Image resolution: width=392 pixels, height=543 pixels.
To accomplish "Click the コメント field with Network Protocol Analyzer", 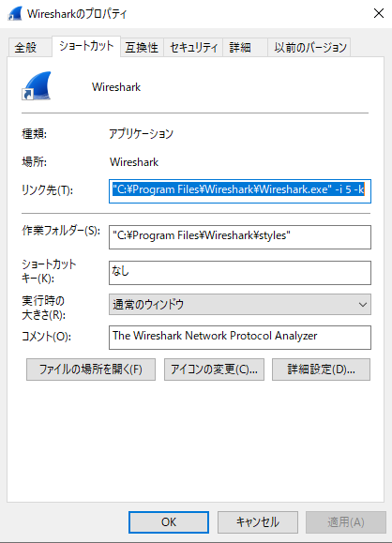I will (240, 338).
